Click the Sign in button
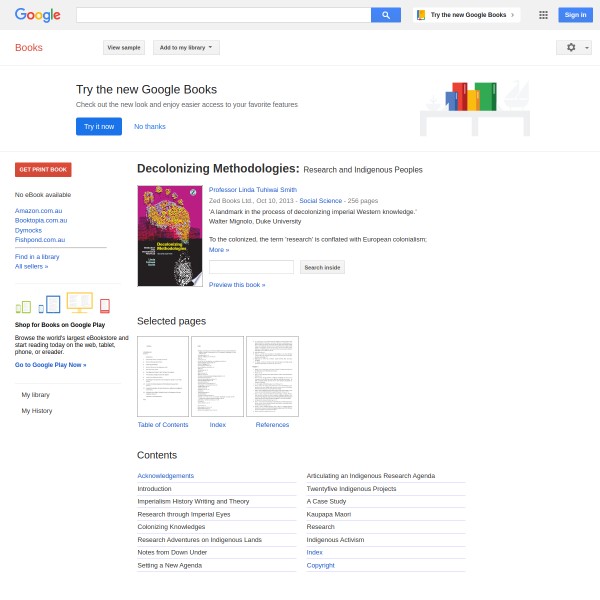600x600 pixels. click(x=575, y=15)
